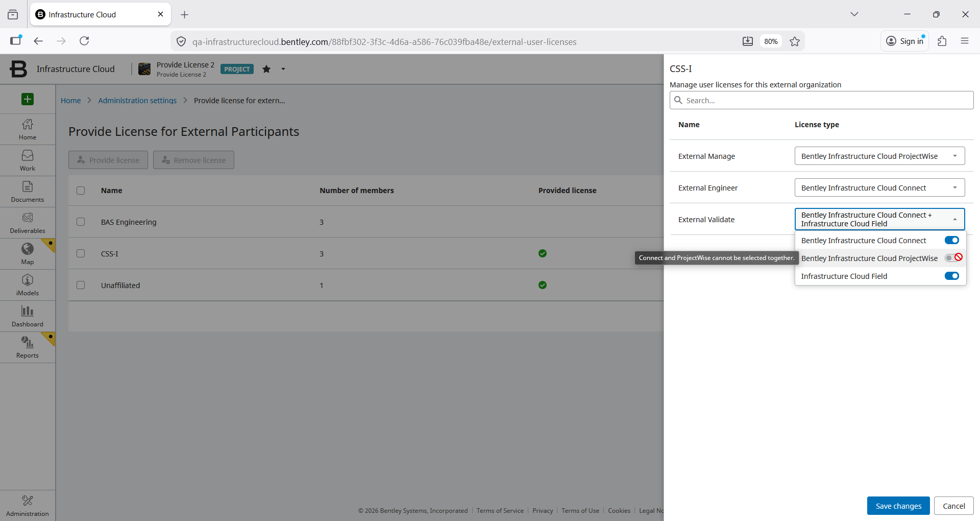The image size is (980, 521).
Task: Tick the Unaffiliated row checkbox
Action: click(x=81, y=285)
